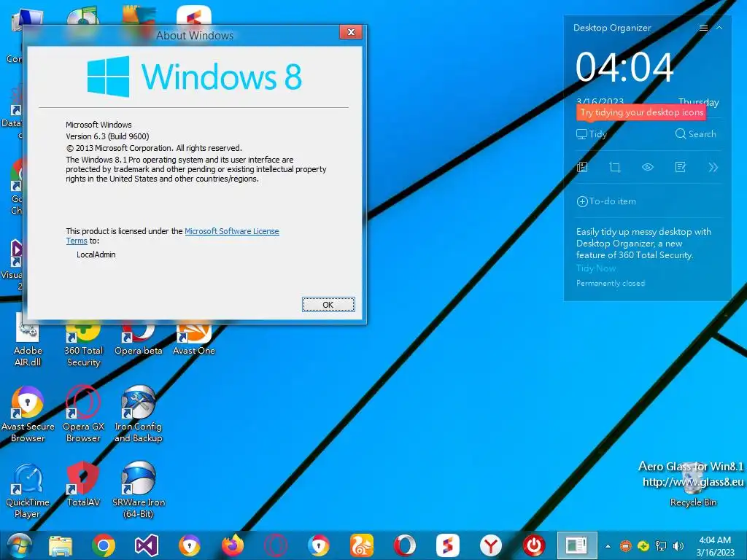
Task: Select the 360 Total Security desktop shortcut
Action: pos(83,344)
